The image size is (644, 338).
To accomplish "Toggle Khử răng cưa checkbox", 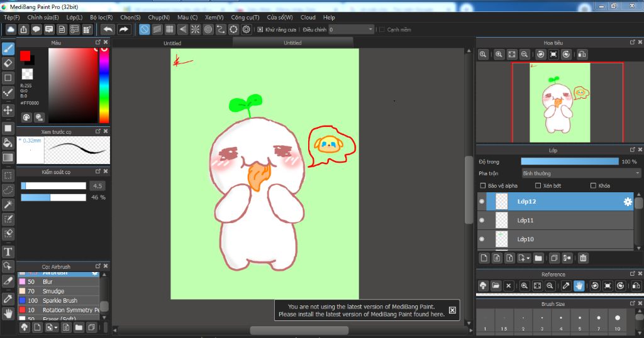I will (x=260, y=30).
